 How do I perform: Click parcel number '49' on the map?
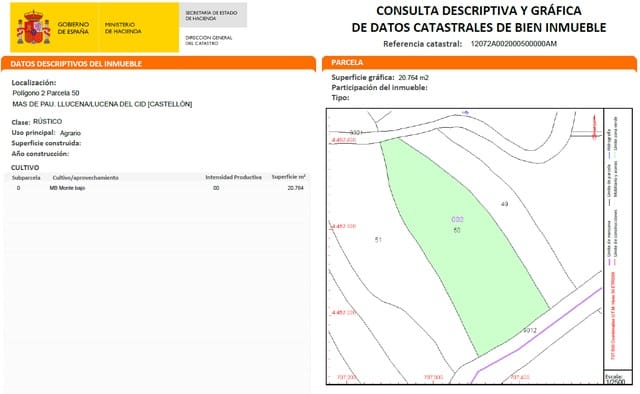tap(504, 204)
